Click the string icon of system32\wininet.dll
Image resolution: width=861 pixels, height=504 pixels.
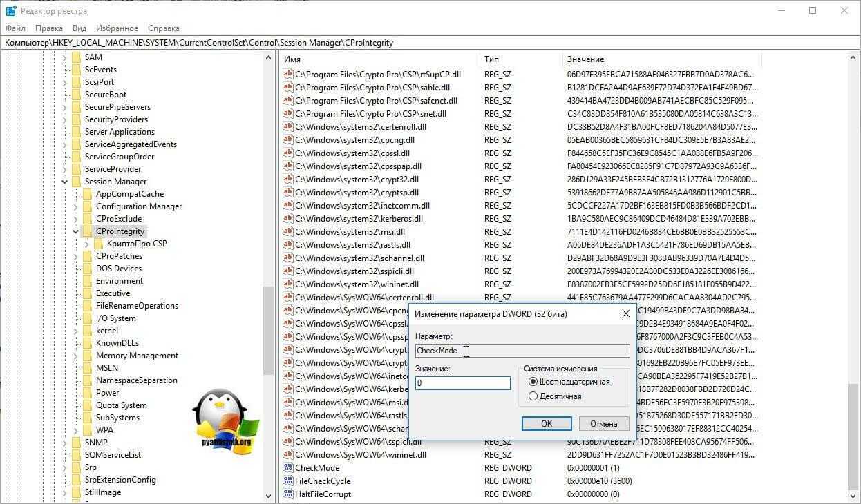[288, 284]
